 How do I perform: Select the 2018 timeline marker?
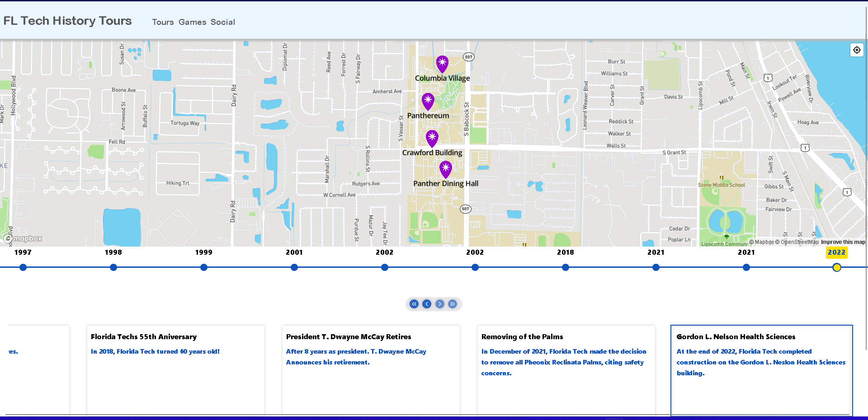(566, 267)
